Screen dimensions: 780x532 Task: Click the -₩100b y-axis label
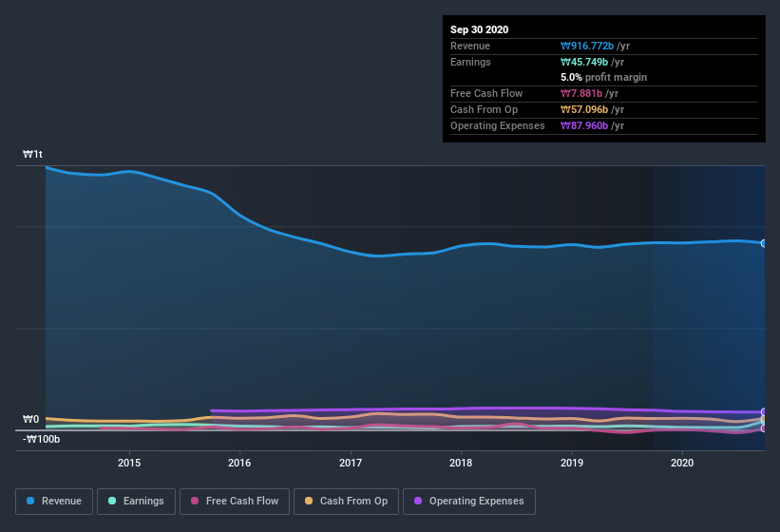[41, 439]
